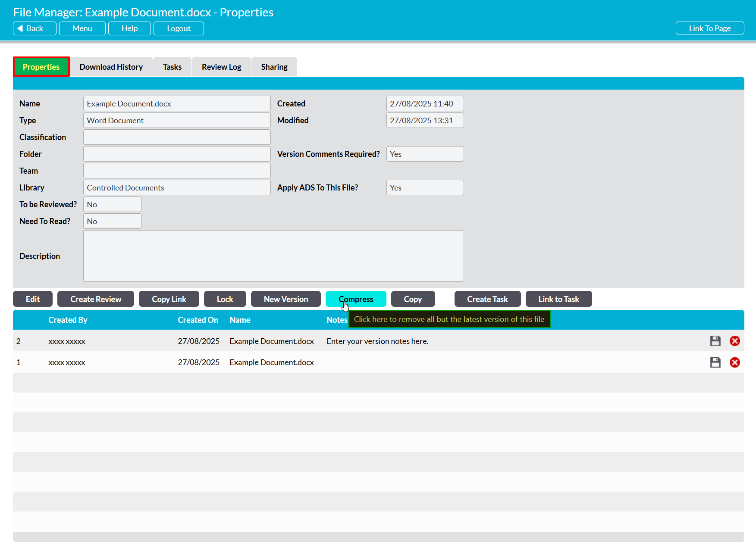Open the Menu from the header
The image size is (756, 549).
(82, 28)
